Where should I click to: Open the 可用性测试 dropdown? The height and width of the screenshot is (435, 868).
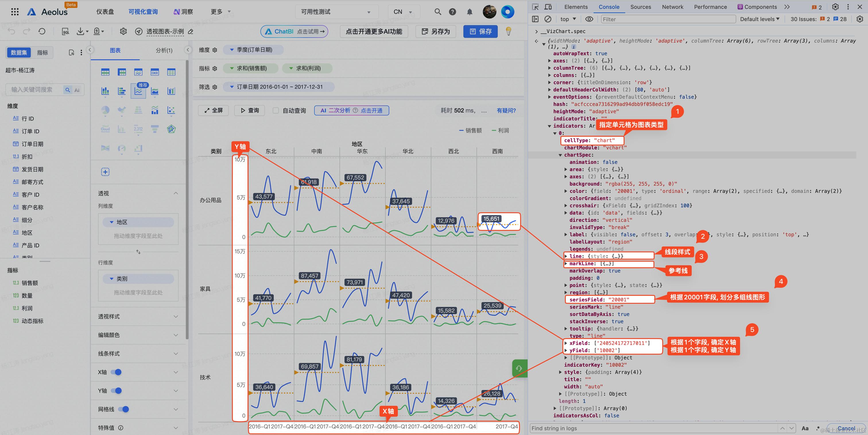[x=336, y=12]
